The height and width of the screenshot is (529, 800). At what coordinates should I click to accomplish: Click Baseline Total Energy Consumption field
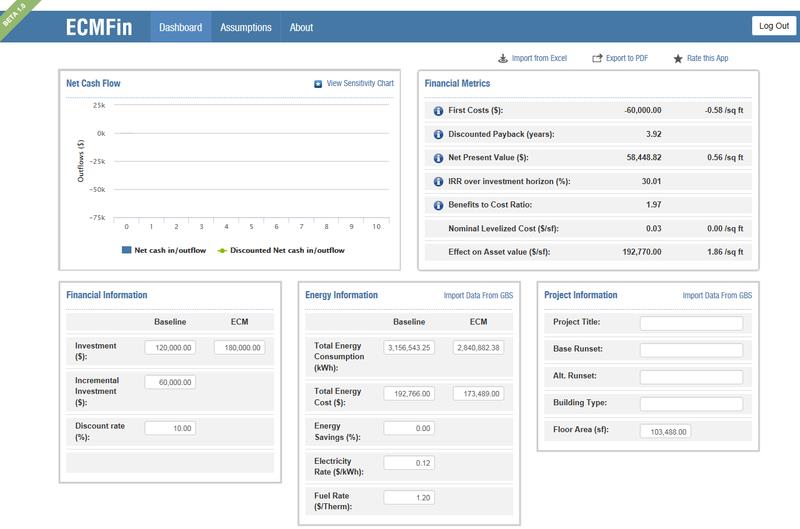pyautogui.click(x=409, y=347)
